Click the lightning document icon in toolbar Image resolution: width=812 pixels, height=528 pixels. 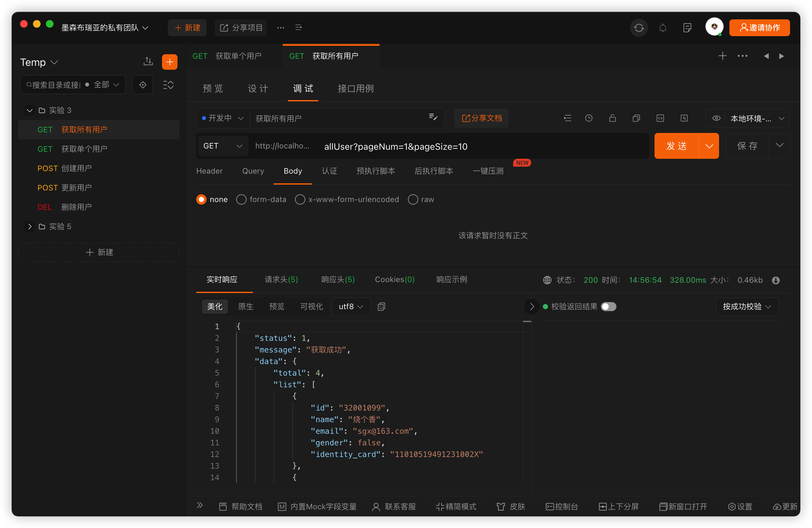pyautogui.click(x=684, y=118)
